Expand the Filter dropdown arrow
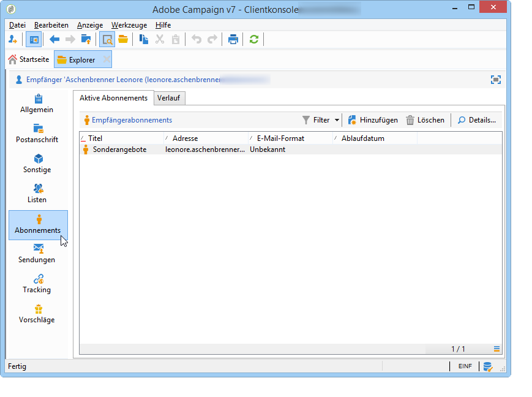Image resolution: width=532 pixels, height=397 pixels. [x=337, y=120]
